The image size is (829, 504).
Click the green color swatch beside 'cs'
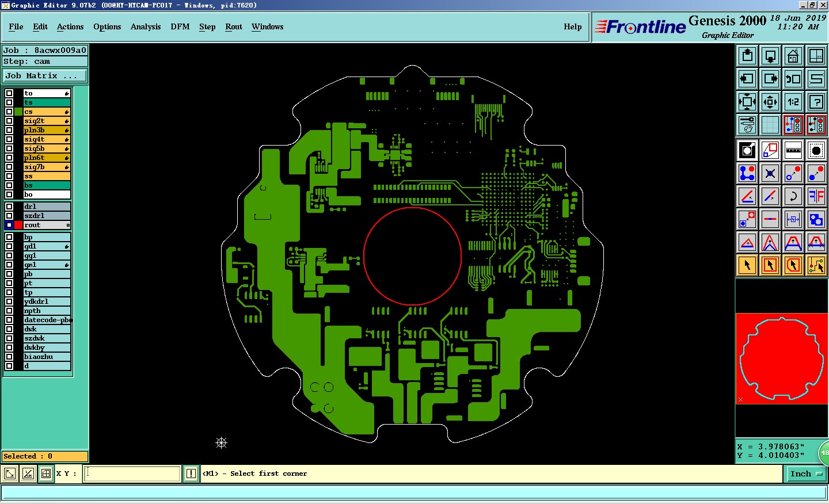(x=18, y=112)
